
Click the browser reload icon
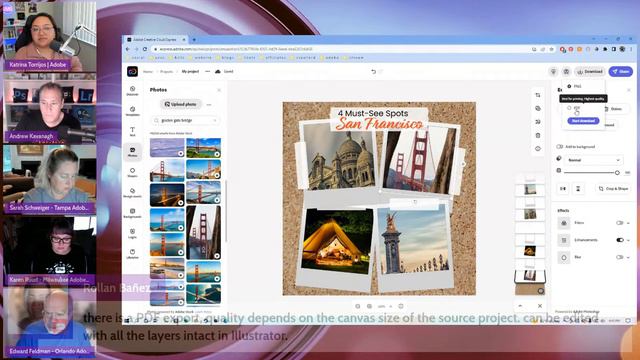click(145, 49)
